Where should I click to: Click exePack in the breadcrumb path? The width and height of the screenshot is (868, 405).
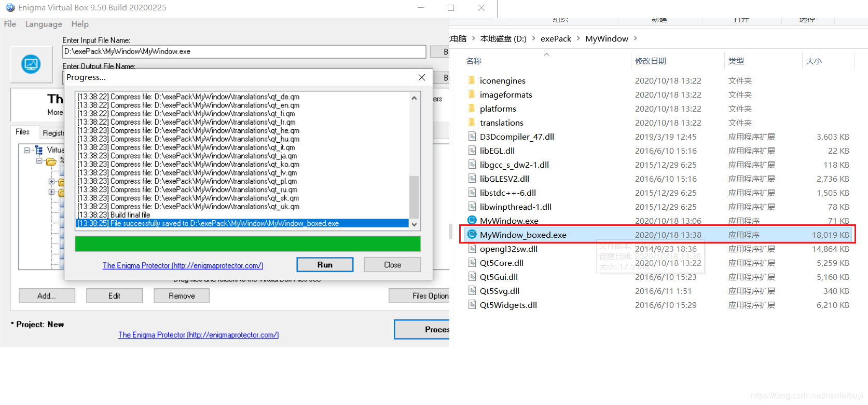coord(556,38)
